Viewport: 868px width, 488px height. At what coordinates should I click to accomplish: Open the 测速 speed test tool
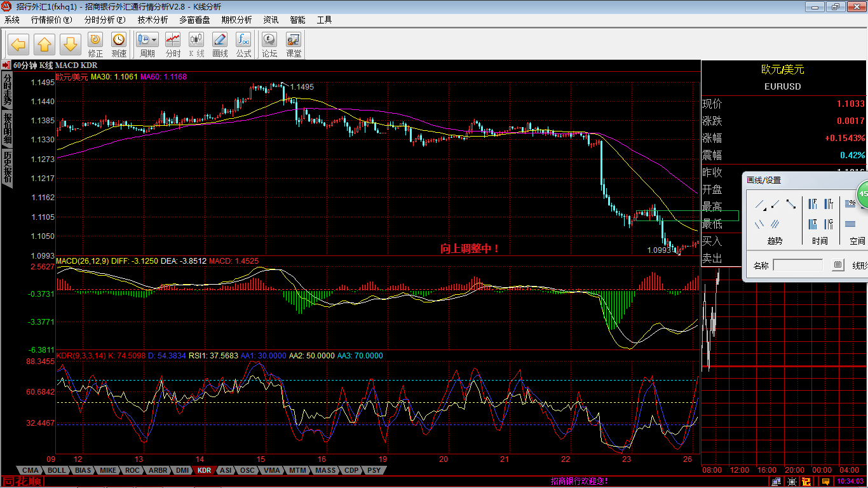[119, 44]
